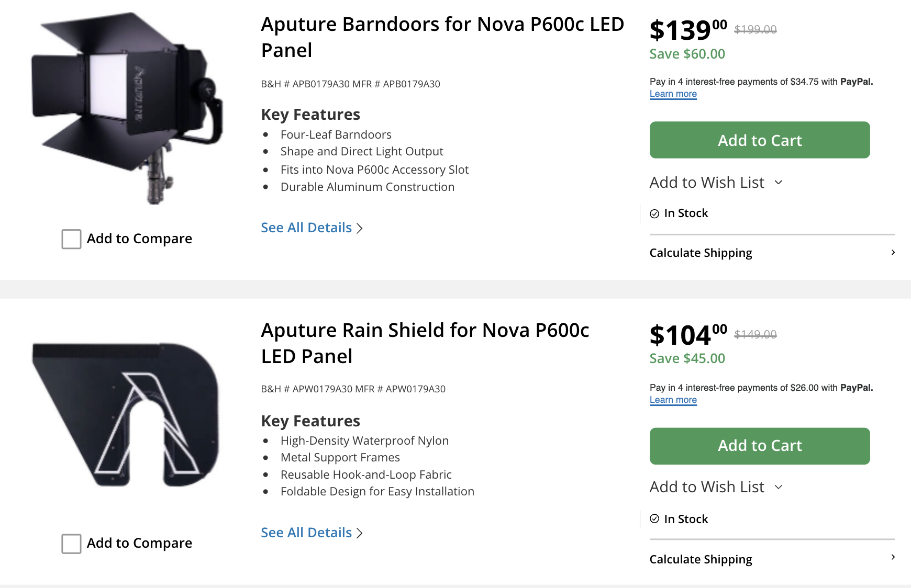Add Aputure Rain Shield to cart
The width and height of the screenshot is (911, 588).
coord(759,446)
